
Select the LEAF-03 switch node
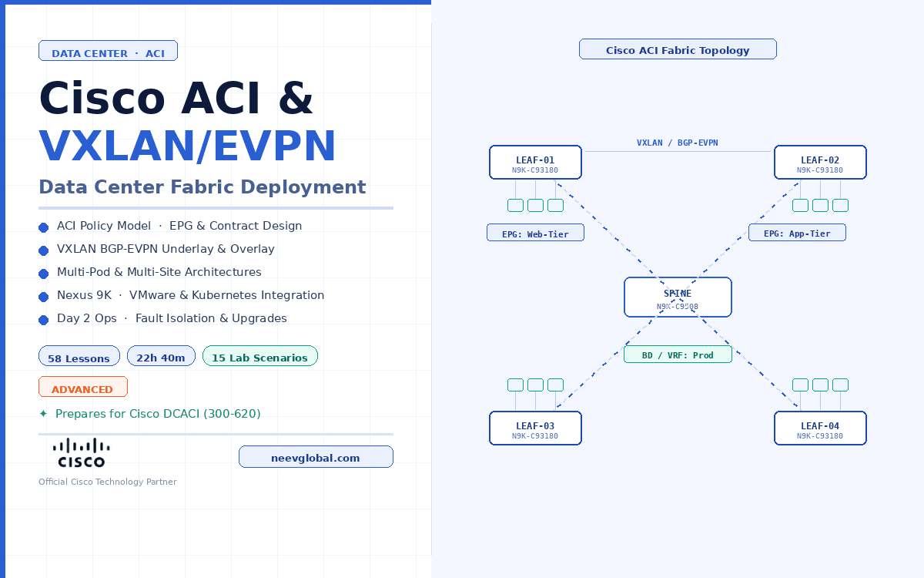pos(535,428)
